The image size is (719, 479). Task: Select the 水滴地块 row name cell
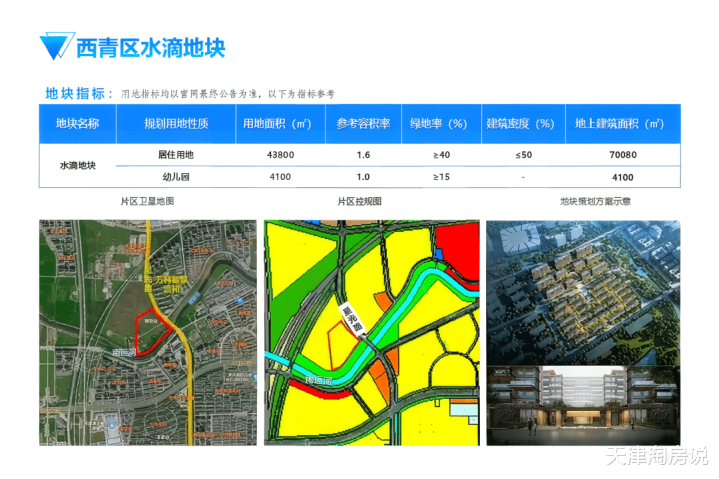(77, 165)
